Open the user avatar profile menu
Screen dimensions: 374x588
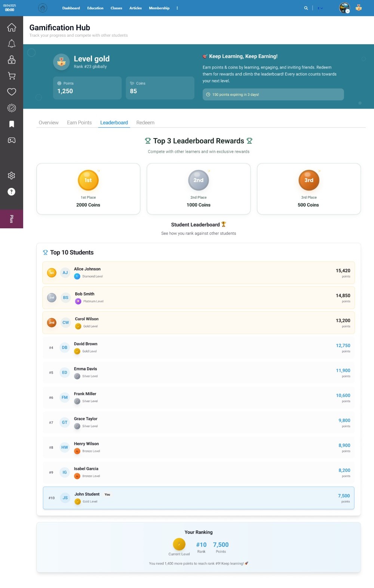pos(344,8)
